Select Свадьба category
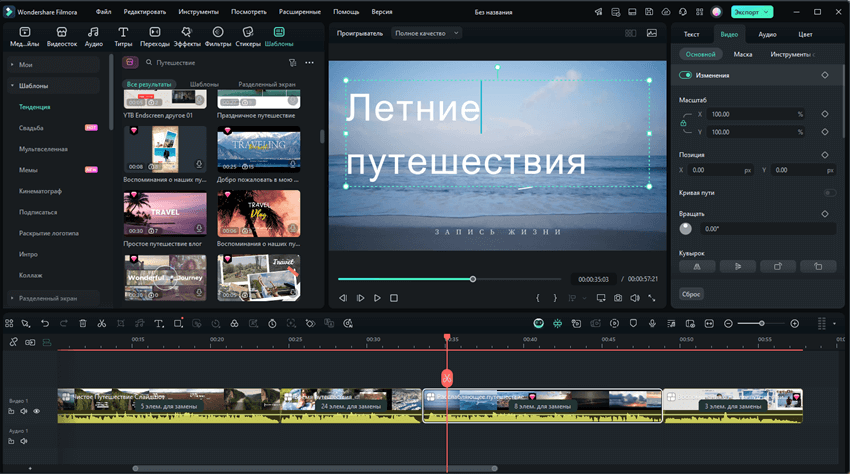Image resolution: width=850 pixels, height=474 pixels. [31, 128]
